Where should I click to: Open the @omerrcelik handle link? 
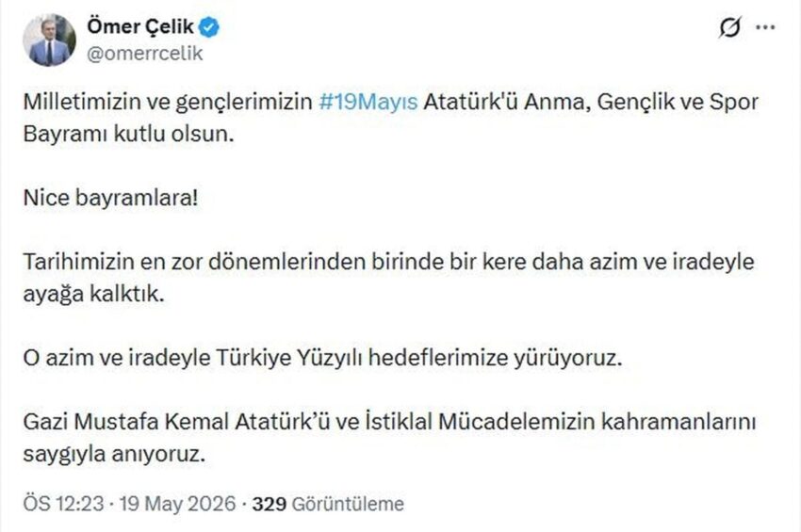144,53
